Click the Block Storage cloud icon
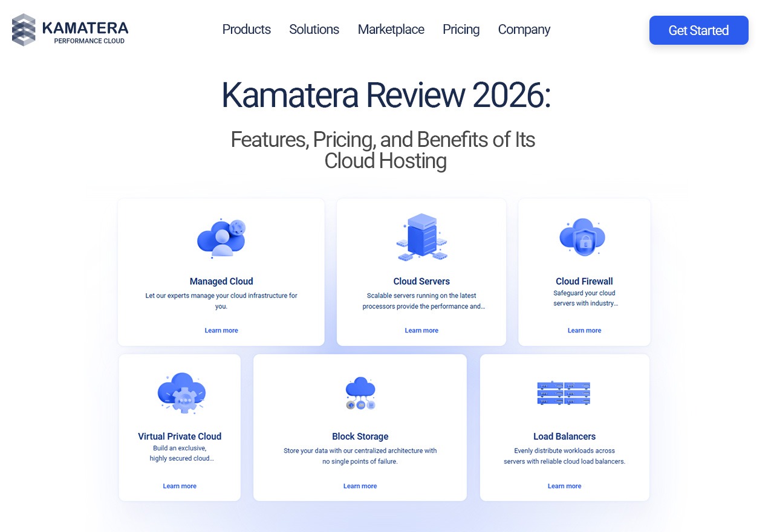The image size is (774, 532). [x=360, y=393]
